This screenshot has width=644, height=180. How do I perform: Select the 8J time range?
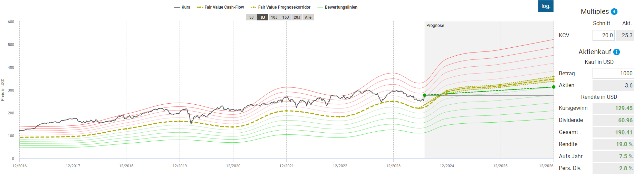[262, 17]
